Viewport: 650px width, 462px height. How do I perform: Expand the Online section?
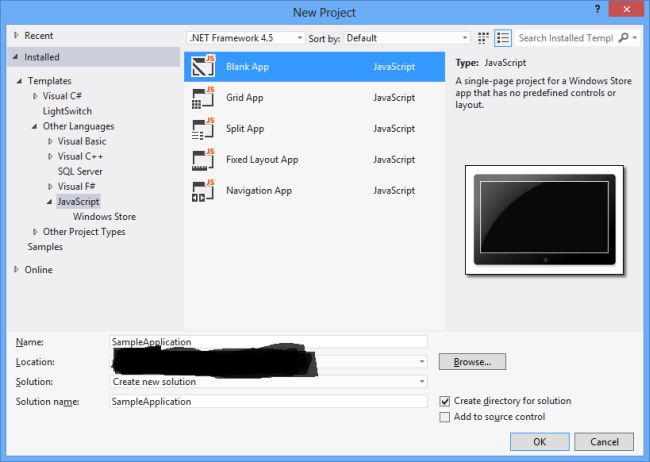click(x=16, y=270)
